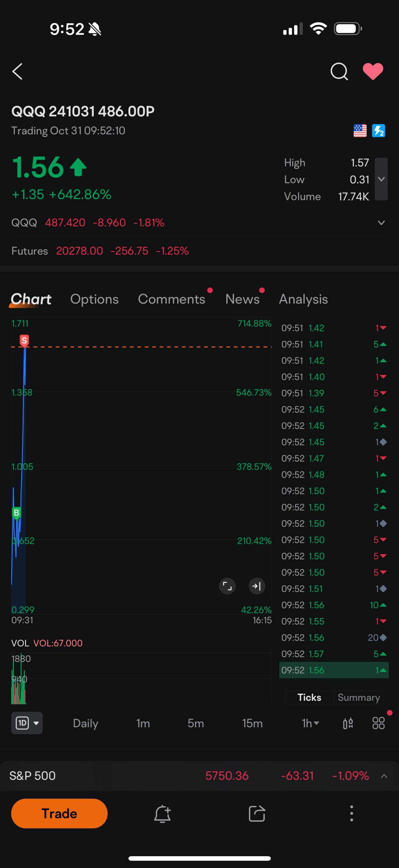Select the Summary view toggle
Image resolution: width=399 pixels, height=868 pixels.
358,697
